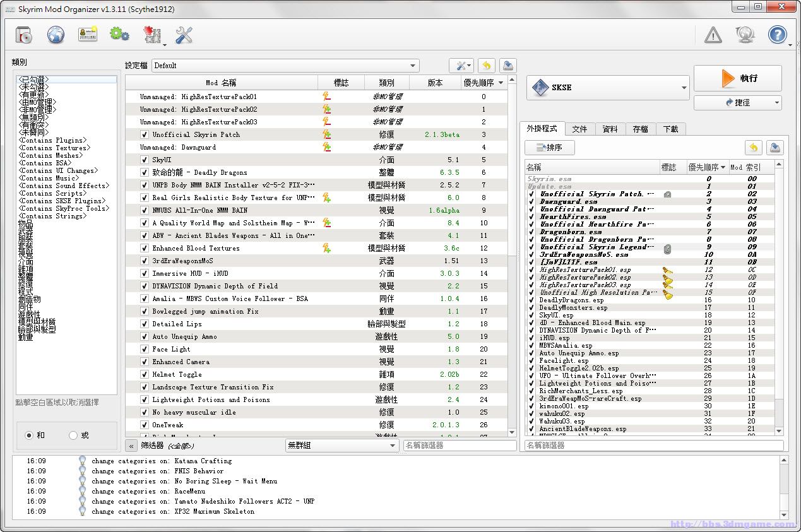Click the SKSE executable icon
The image size is (801, 532).
pyautogui.click(x=540, y=88)
